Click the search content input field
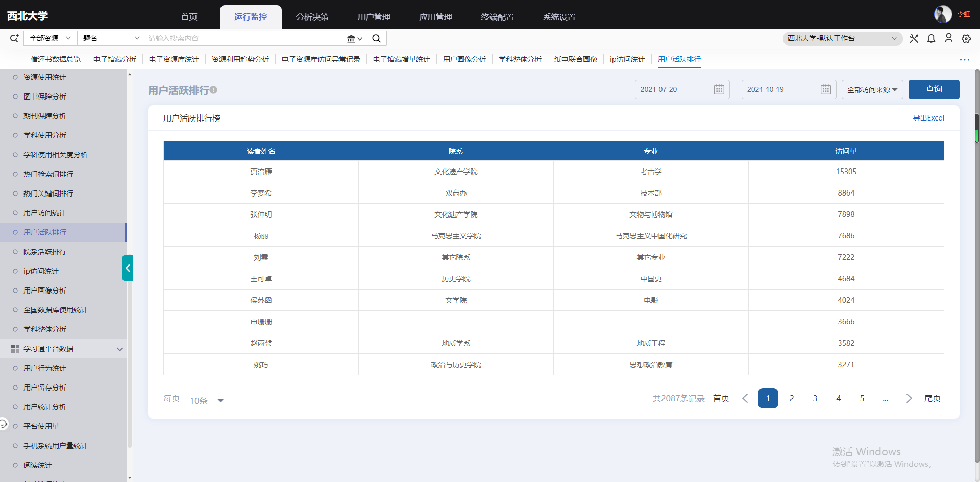 (x=245, y=38)
